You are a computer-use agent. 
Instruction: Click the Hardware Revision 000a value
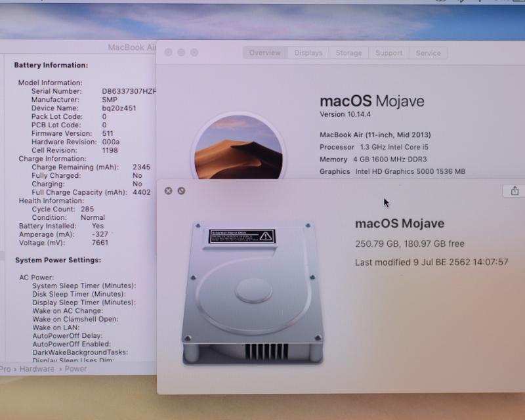(111, 142)
